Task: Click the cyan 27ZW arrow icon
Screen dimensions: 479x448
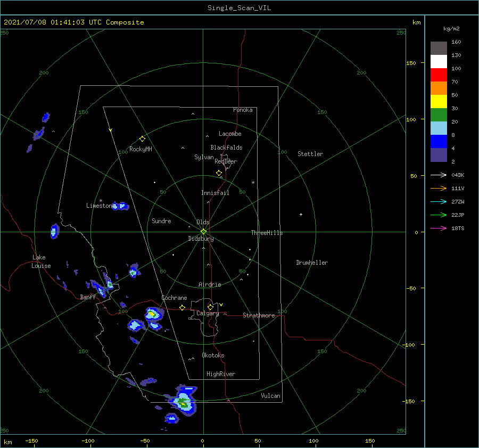Action: (x=439, y=201)
